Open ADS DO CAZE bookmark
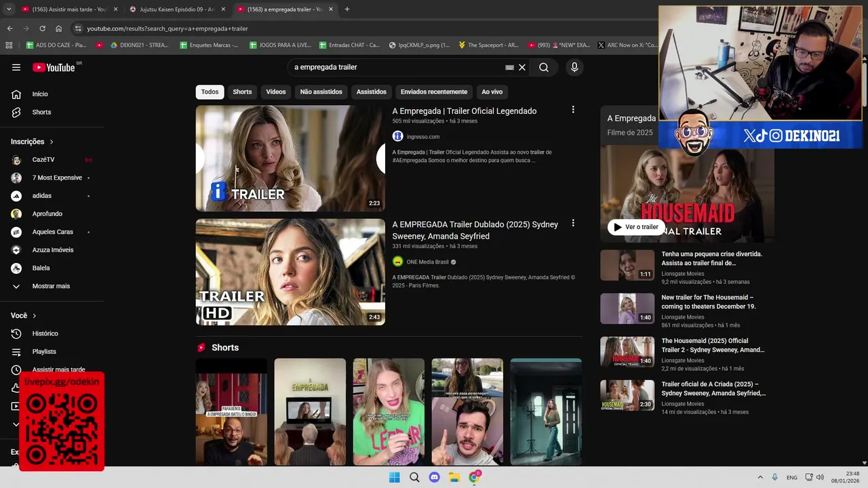This screenshot has height=488, width=868. click(56, 45)
